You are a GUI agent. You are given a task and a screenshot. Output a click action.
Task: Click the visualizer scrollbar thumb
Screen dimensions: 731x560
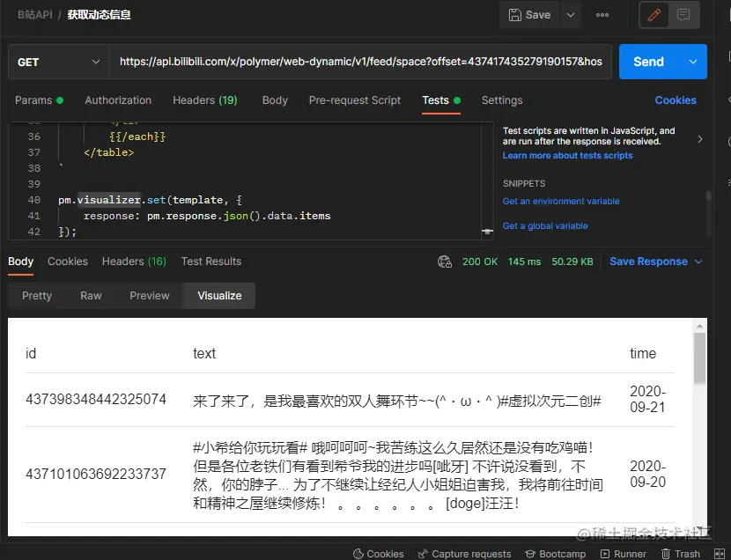[x=699, y=357]
